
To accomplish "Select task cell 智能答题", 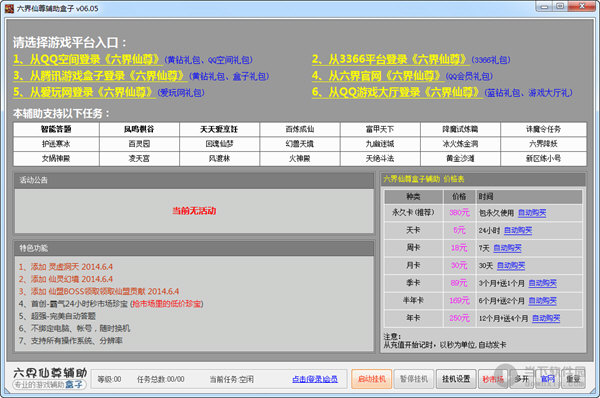I will [56, 129].
